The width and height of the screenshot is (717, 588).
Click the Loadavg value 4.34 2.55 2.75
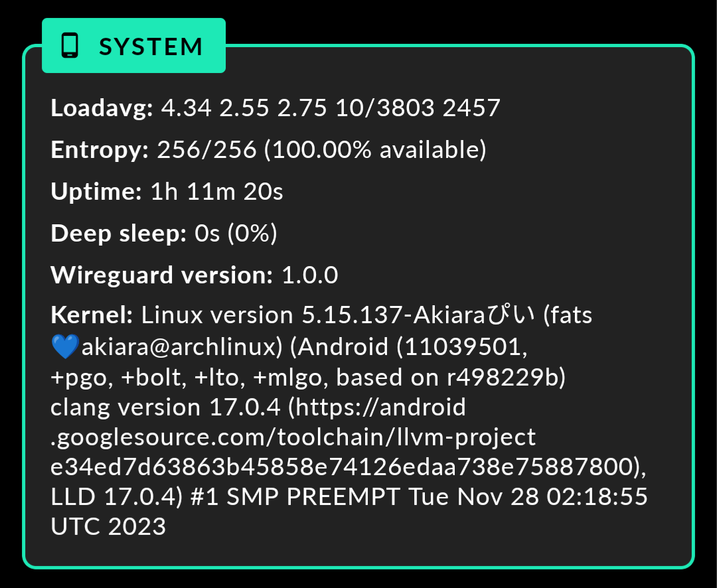click(x=244, y=108)
